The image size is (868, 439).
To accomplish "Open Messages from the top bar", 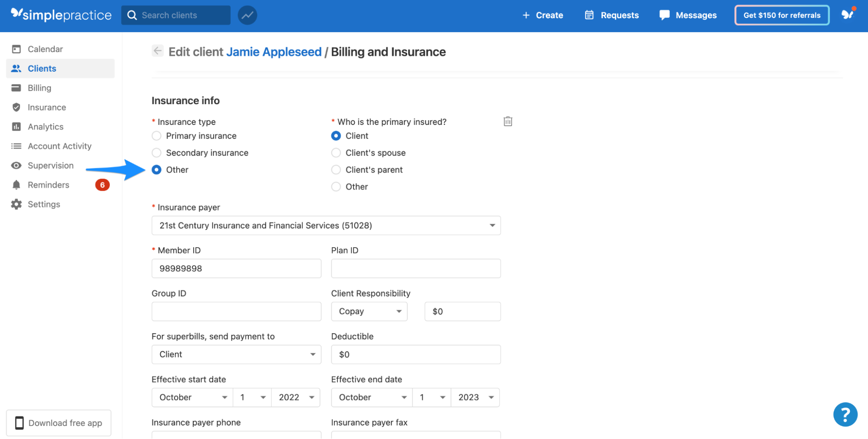I will tap(687, 15).
